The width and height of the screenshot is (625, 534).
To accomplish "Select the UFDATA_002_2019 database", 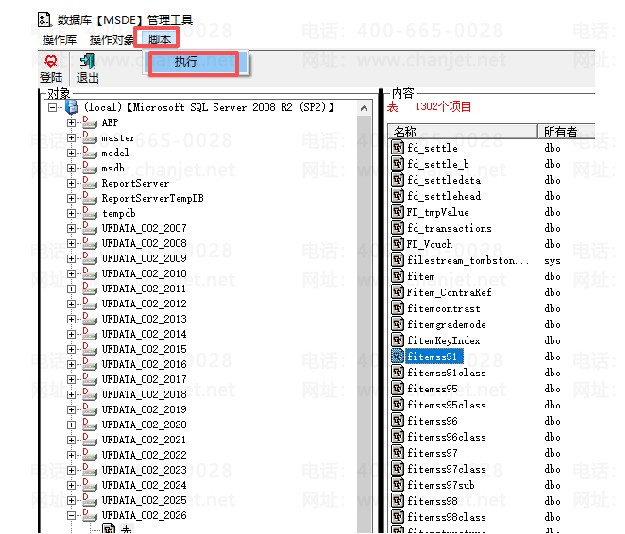I will 144,409.
